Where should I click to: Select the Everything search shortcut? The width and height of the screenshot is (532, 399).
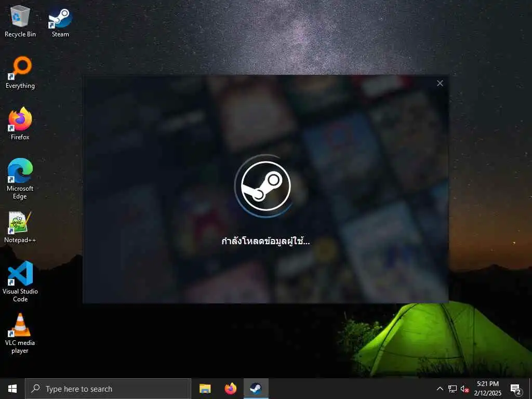(x=20, y=73)
